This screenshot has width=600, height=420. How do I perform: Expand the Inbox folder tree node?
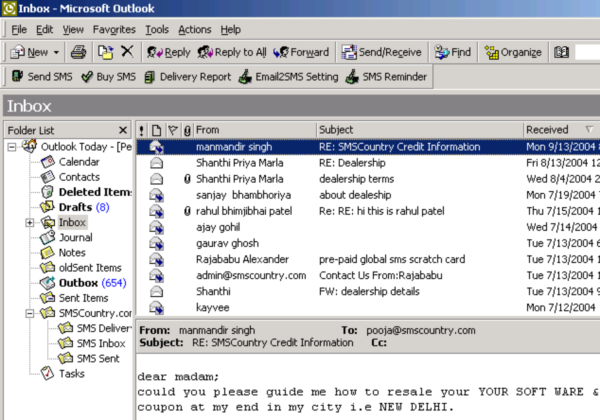point(29,222)
